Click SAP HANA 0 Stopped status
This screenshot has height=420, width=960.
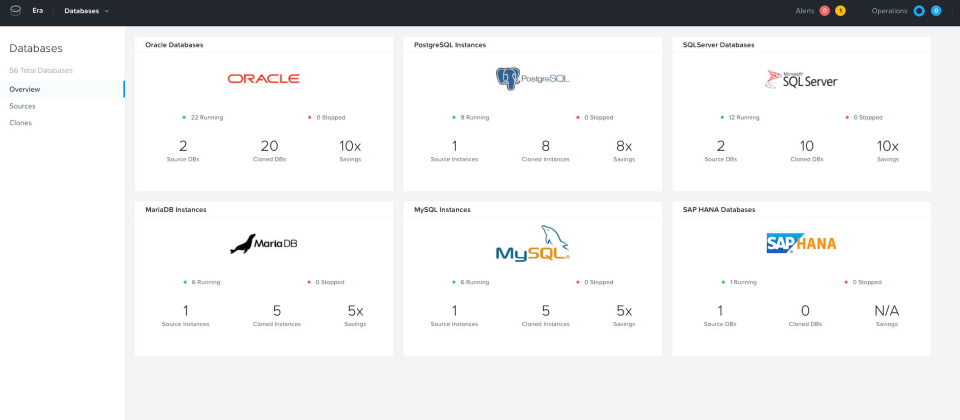point(863,282)
